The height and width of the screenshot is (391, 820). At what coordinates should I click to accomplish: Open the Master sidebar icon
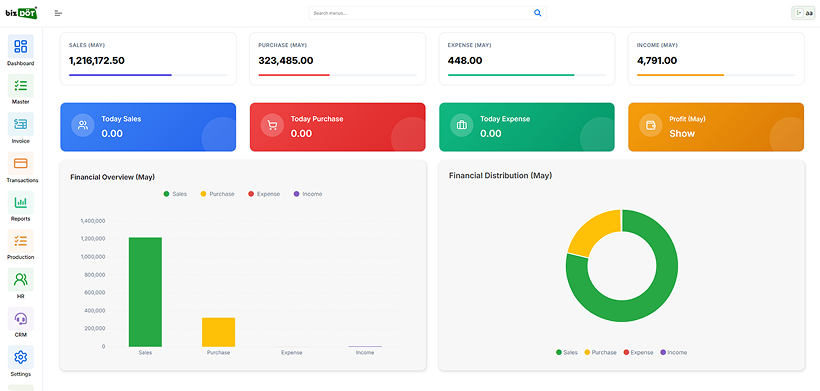point(20,85)
